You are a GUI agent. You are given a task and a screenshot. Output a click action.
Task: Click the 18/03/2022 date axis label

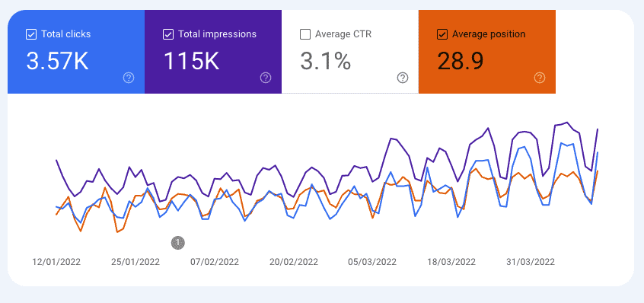coord(451,262)
